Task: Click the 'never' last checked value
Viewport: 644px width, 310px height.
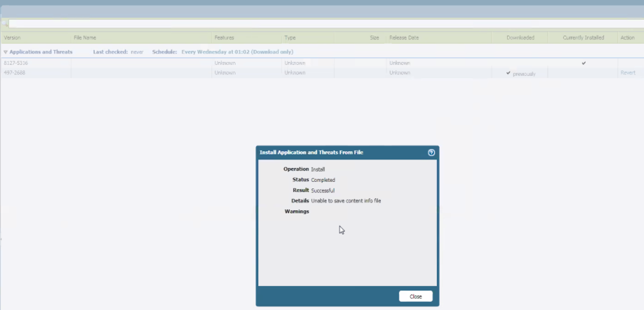Action: (137, 52)
